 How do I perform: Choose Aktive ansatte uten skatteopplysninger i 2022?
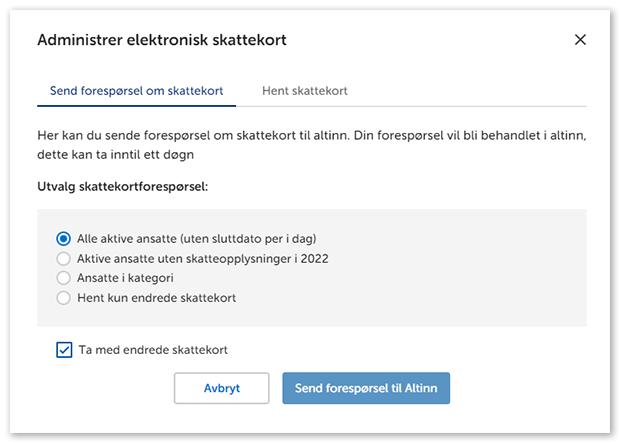coord(64,258)
